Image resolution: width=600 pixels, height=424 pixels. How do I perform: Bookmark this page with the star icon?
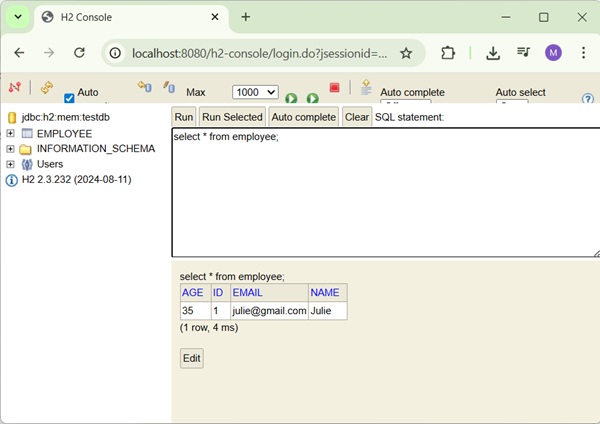pyautogui.click(x=406, y=53)
